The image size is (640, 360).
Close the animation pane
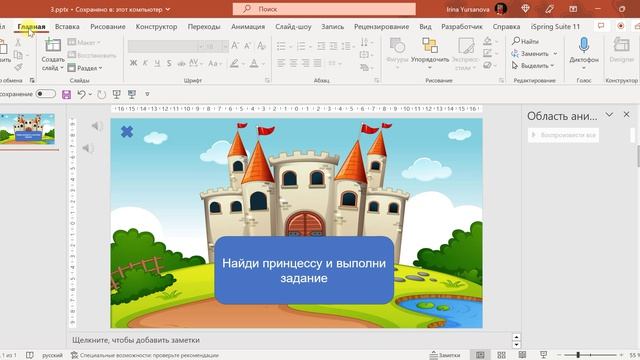tap(627, 115)
